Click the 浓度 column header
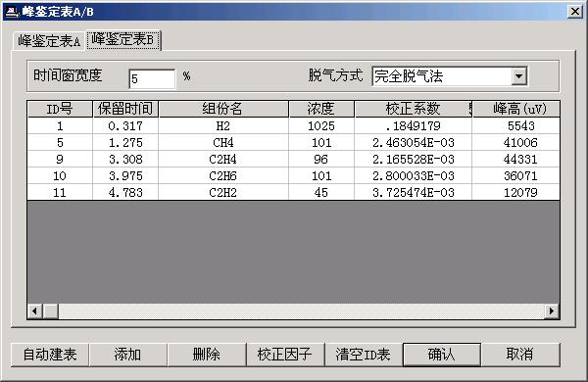588x382 pixels. 321,109
